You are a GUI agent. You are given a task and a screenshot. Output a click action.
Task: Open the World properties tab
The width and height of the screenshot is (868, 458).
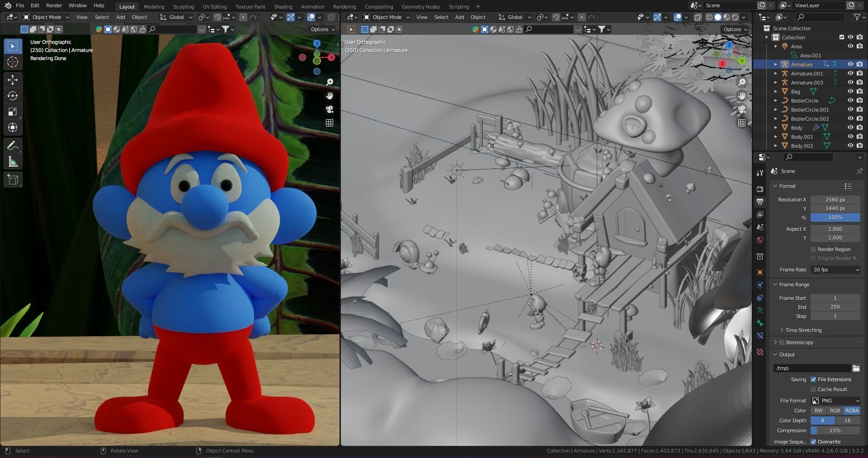(x=760, y=240)
